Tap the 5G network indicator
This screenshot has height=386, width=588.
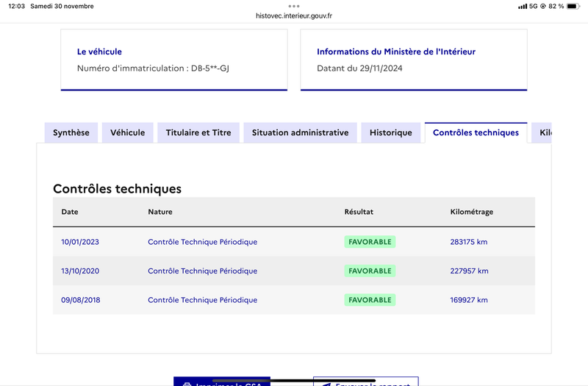534,7
